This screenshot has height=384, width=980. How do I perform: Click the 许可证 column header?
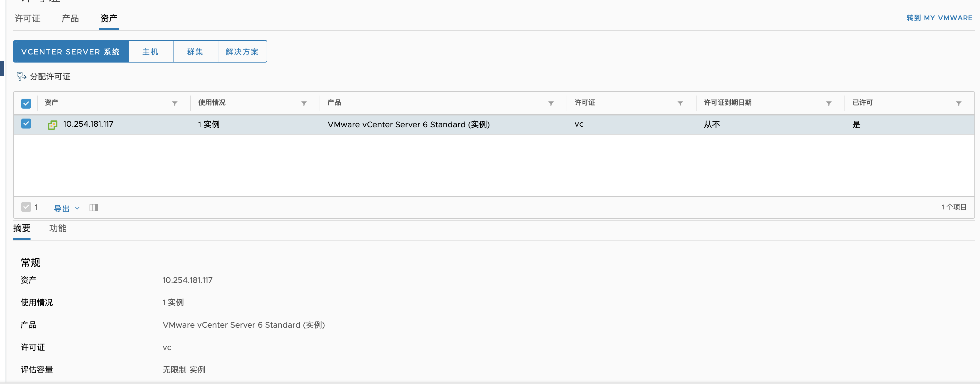(x=585, y=103)
